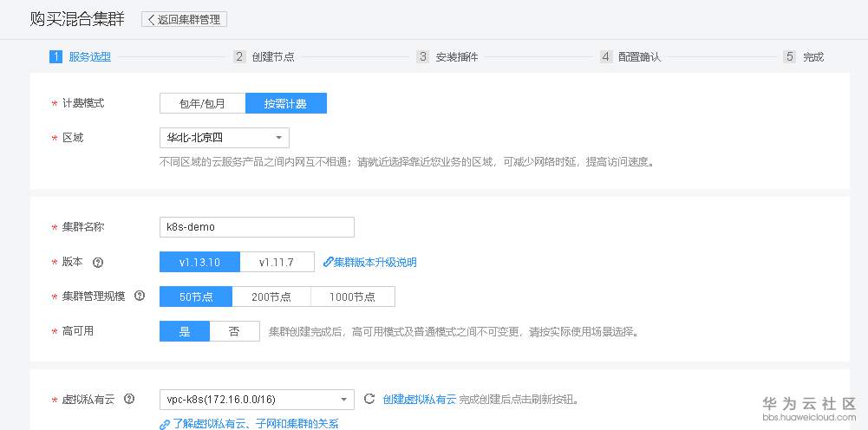Click help icon next to 版本
The image size is (868, 430).
coord(98,263)
